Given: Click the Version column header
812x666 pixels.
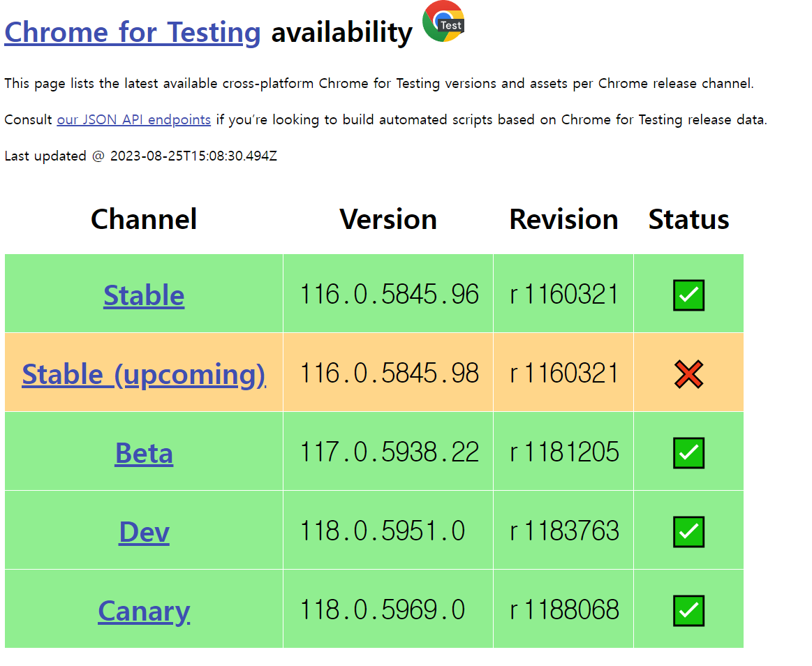Looking at the screenshot, I should [388, 219].
